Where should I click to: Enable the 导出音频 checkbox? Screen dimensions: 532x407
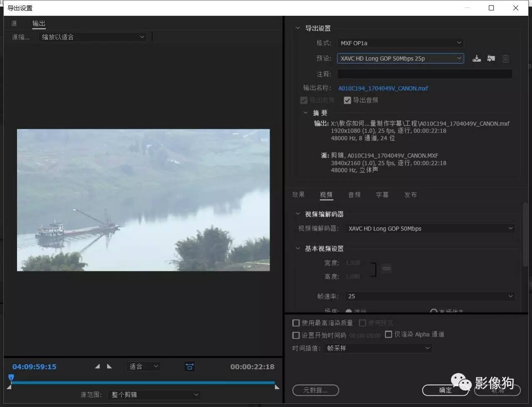(347, 100)
